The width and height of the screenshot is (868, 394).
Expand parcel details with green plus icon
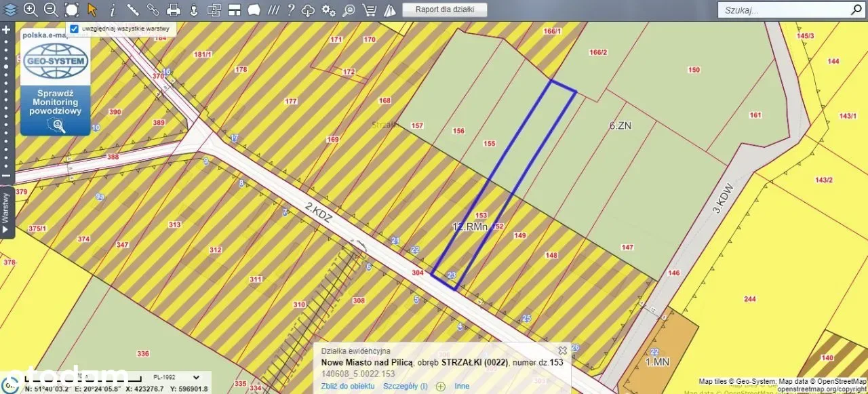[x=441, y=386]
